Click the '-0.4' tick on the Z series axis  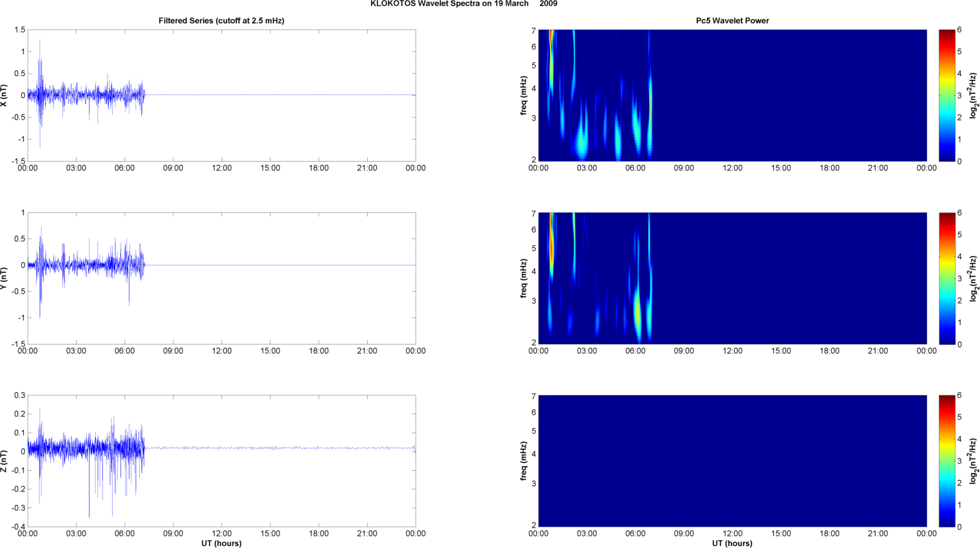tap(17, 527)
